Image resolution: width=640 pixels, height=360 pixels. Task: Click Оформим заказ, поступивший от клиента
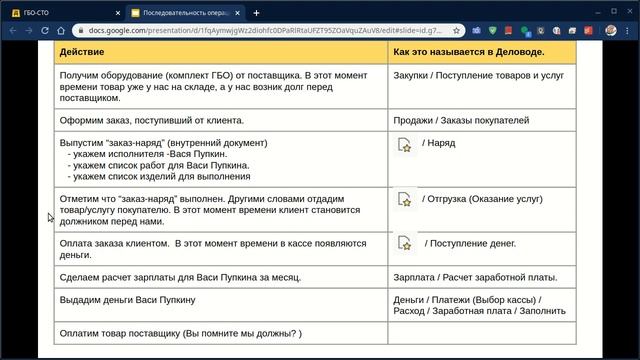pyautogui.click(x=151, y=120)
